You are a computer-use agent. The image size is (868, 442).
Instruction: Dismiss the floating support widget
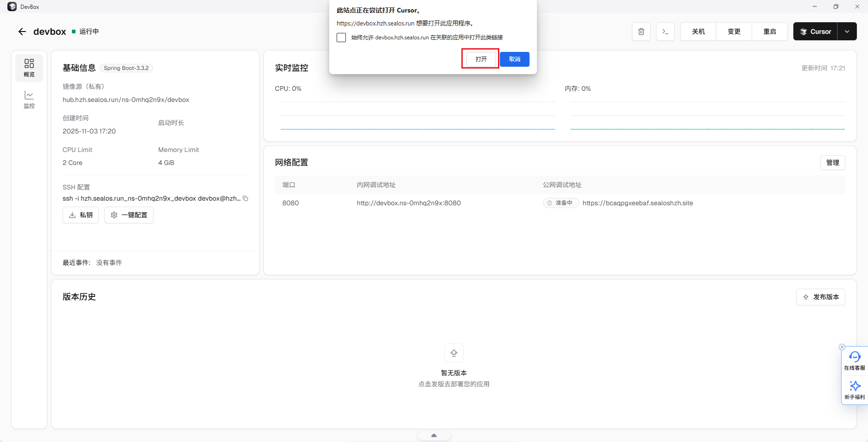tap(842, 347)
